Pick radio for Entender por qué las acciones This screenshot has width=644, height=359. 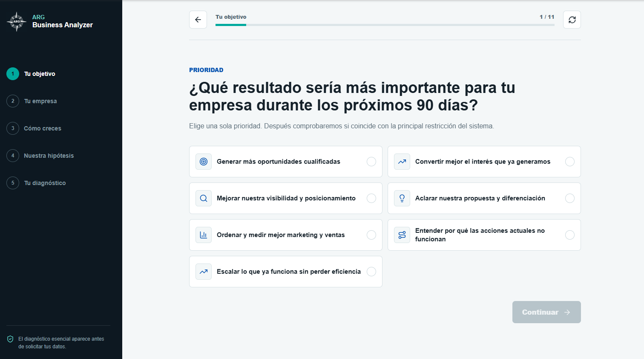tap(570, 235)
